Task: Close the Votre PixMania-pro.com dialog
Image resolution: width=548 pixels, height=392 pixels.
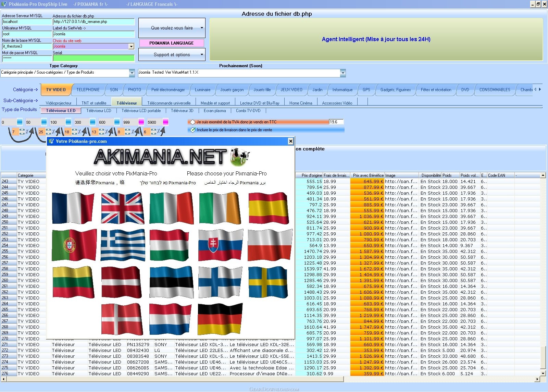Action: click(x=290, y=141)
